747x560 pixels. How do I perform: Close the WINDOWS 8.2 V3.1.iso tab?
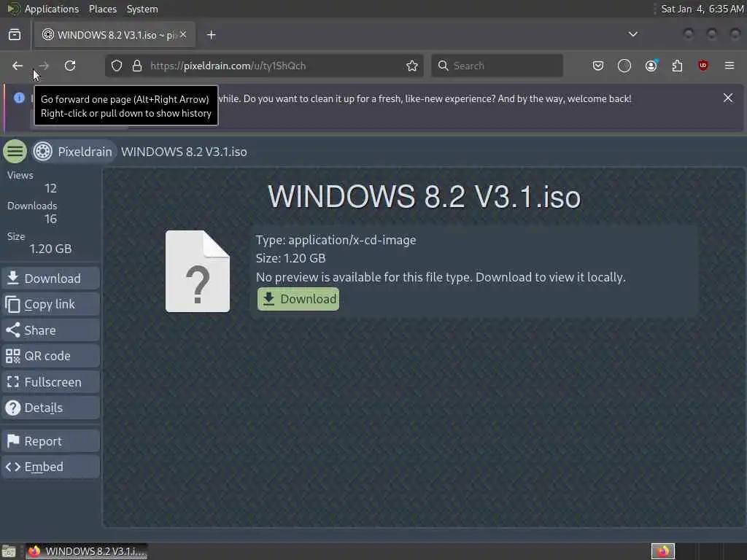[183, 34]
